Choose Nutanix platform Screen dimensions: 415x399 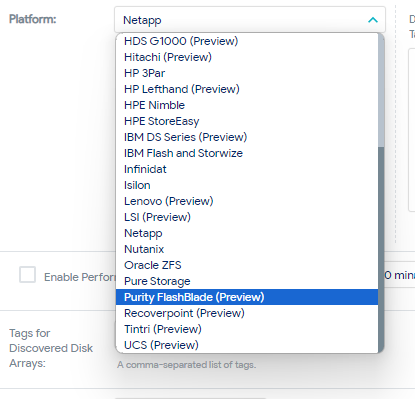click(247, 249)
